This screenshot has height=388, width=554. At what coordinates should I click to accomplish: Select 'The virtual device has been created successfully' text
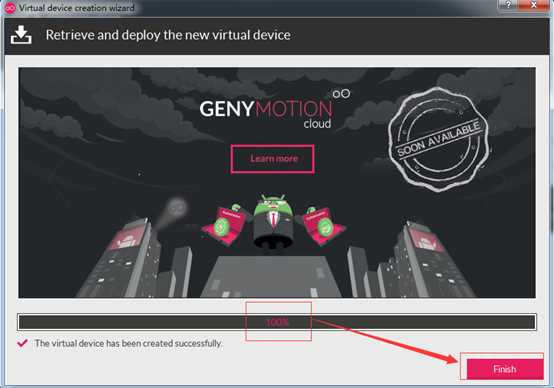(x=128, y=343)
